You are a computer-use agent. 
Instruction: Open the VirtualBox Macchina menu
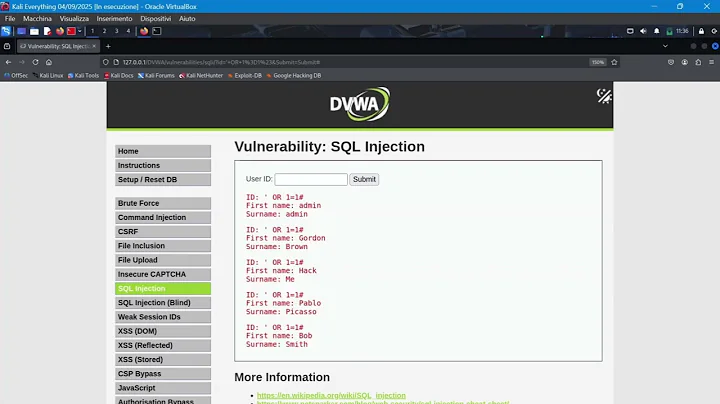[37, 19]
